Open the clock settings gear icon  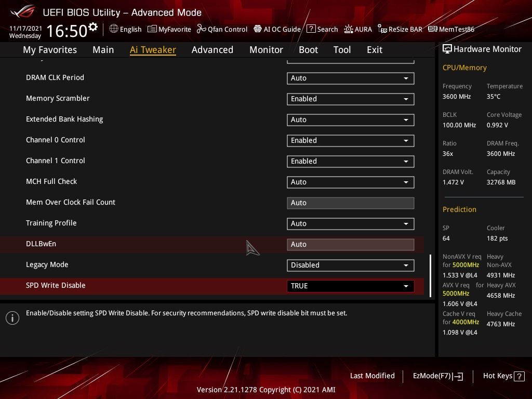pyautogui.click(x=93, y=26)
